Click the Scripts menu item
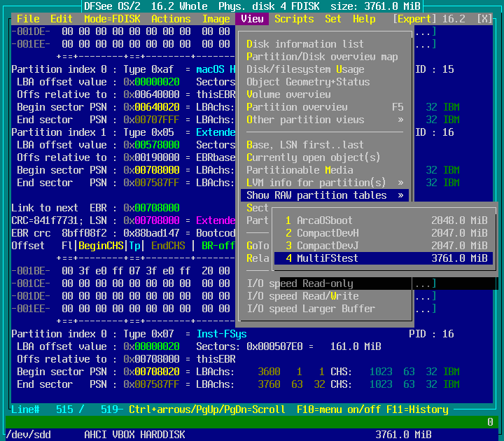 (x=294, y=19)
